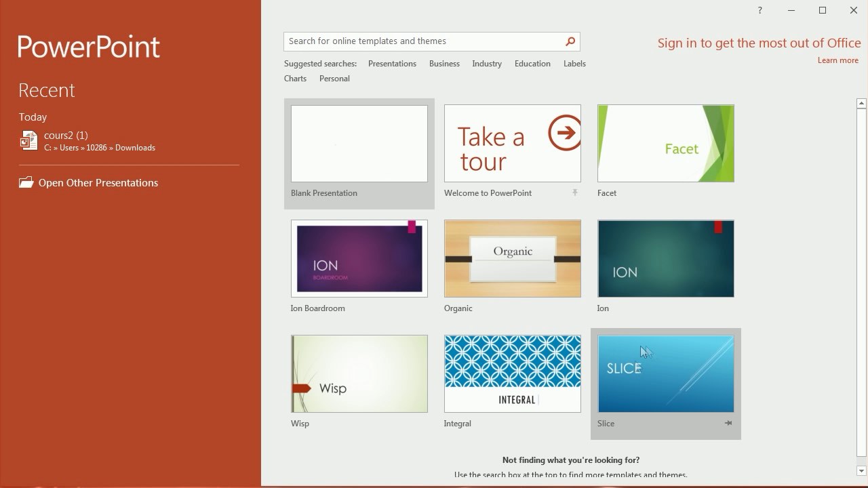Select the Slice theme thumbnail

tap(666, 374)
